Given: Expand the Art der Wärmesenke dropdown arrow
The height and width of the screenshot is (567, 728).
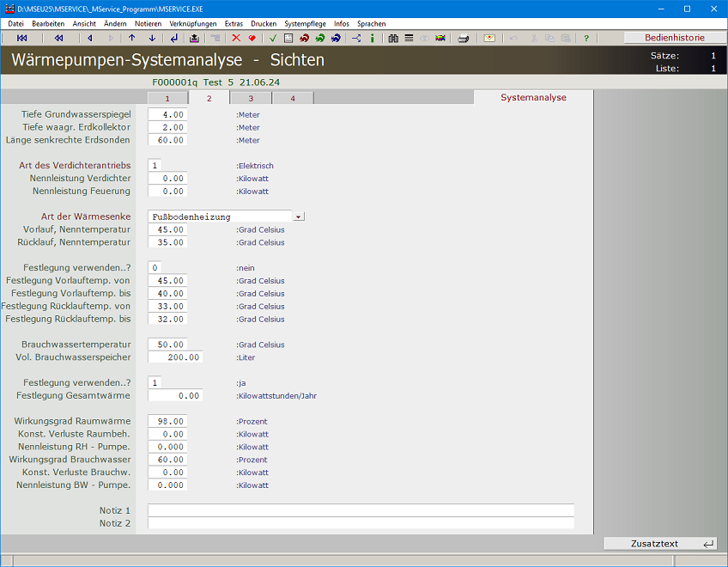Looking at the screenshot, I should [299, 216].
